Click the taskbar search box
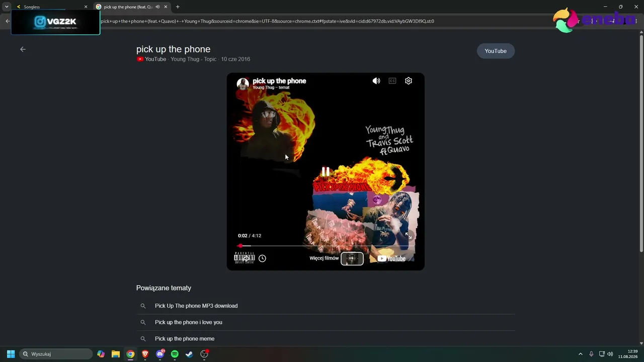This screenshot has height=362, width=644. tap(56, 354)
